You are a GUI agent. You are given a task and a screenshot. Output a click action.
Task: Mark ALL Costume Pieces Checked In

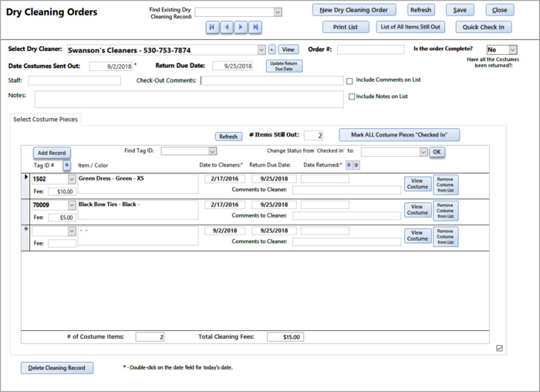(x=399, y=135)
